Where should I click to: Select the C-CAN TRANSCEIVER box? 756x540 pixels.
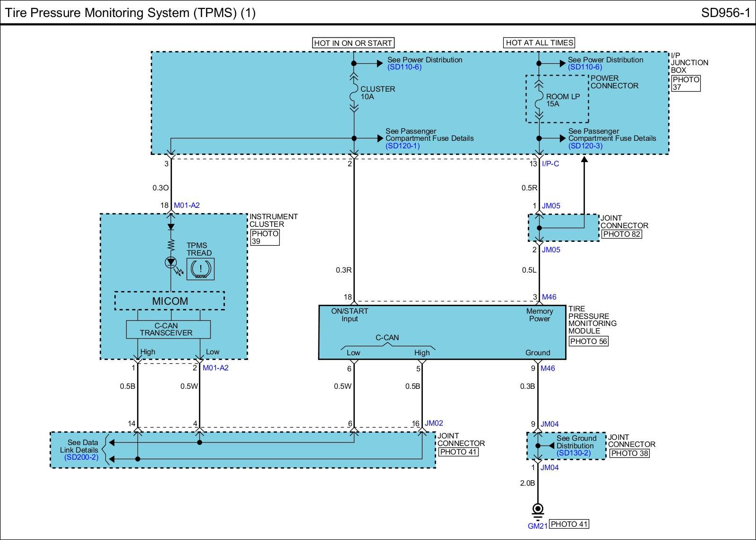pos(168,329)
